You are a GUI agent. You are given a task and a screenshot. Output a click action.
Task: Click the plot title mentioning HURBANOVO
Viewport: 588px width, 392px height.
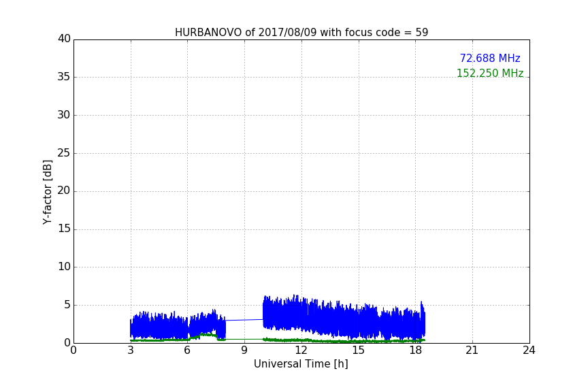301,32
